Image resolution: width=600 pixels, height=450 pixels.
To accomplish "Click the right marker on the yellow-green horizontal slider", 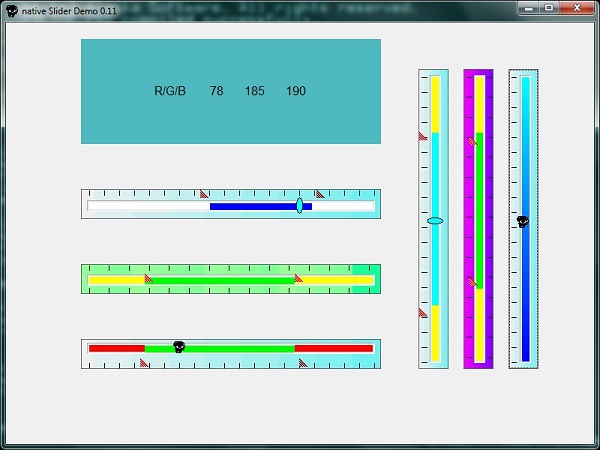I will (x=298, y=279).
